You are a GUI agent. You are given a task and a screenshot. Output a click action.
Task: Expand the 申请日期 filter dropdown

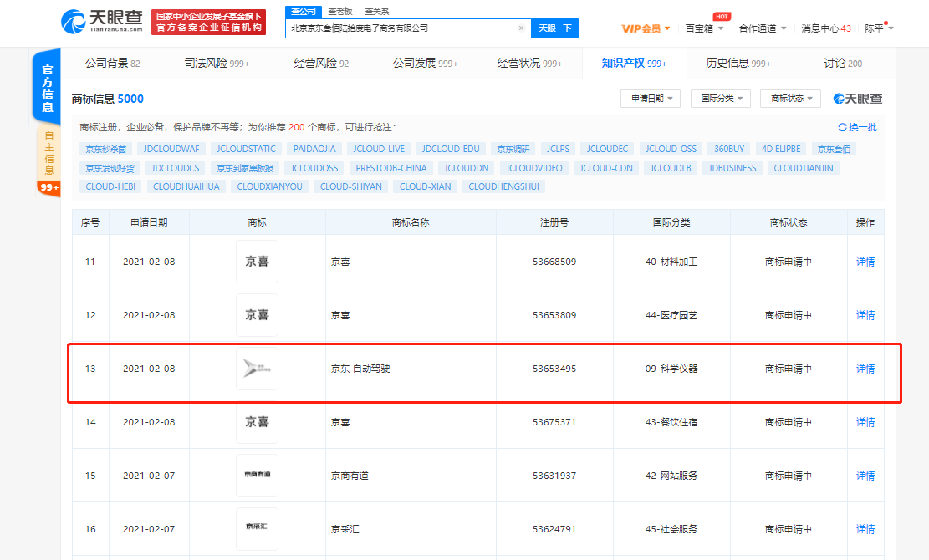coord(651,99)
